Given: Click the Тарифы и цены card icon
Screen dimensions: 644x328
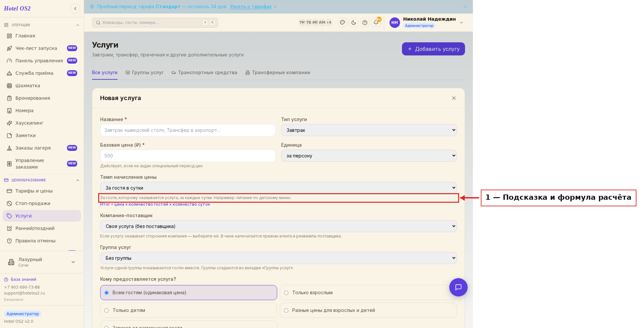Looking at the screenshot, I should [x=10, y=191].
